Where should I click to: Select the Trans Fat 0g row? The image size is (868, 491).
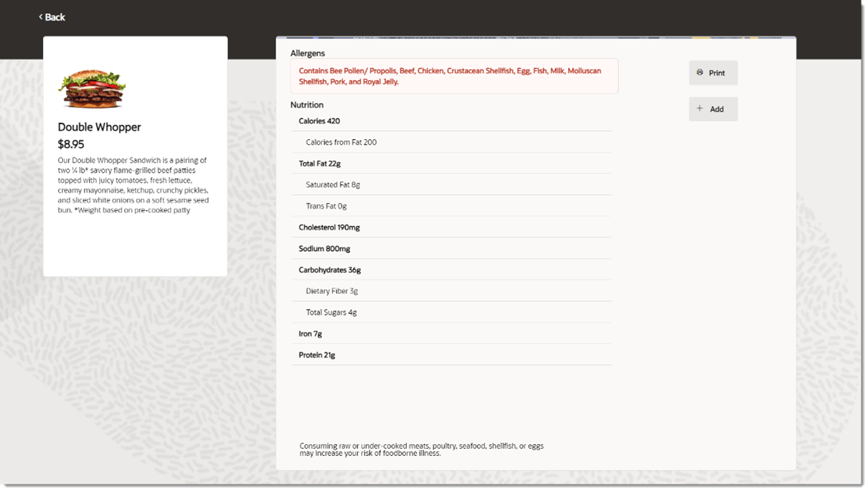[451, 206]
